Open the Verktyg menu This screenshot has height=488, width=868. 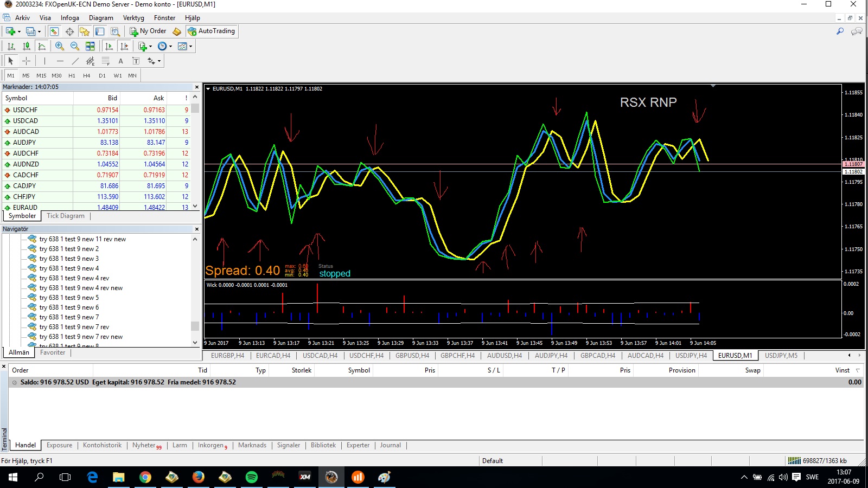pyautogui.click(x=133, y=18)
